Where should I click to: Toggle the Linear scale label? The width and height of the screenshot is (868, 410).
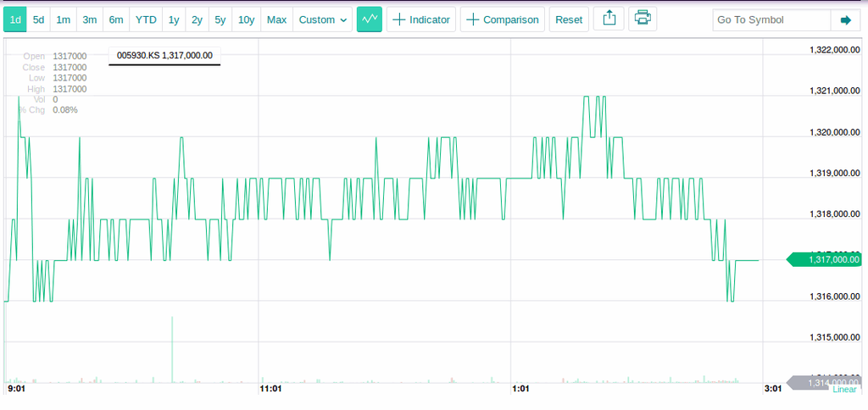tap(844, 389)
